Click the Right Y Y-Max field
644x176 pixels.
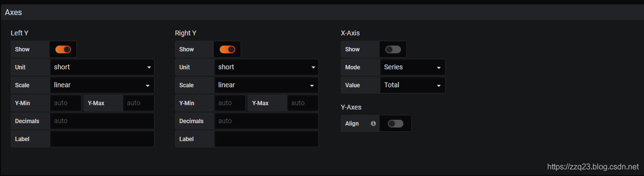click(x=303, y=103)
